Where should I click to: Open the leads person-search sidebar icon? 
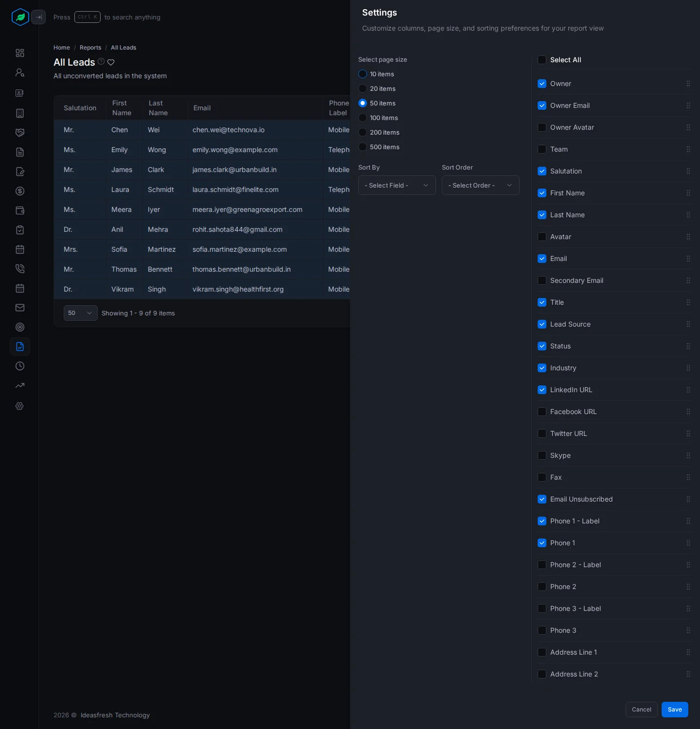(x=20, y=72)
